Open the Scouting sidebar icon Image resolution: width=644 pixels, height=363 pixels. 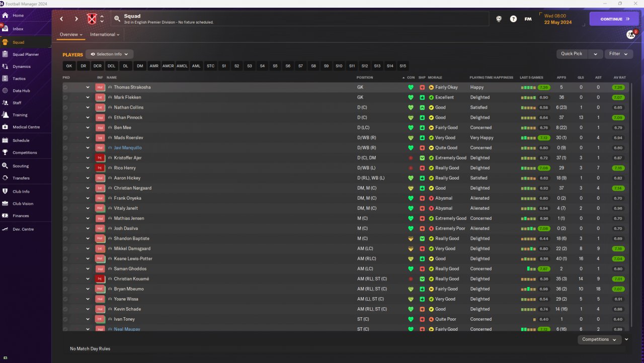5,166
